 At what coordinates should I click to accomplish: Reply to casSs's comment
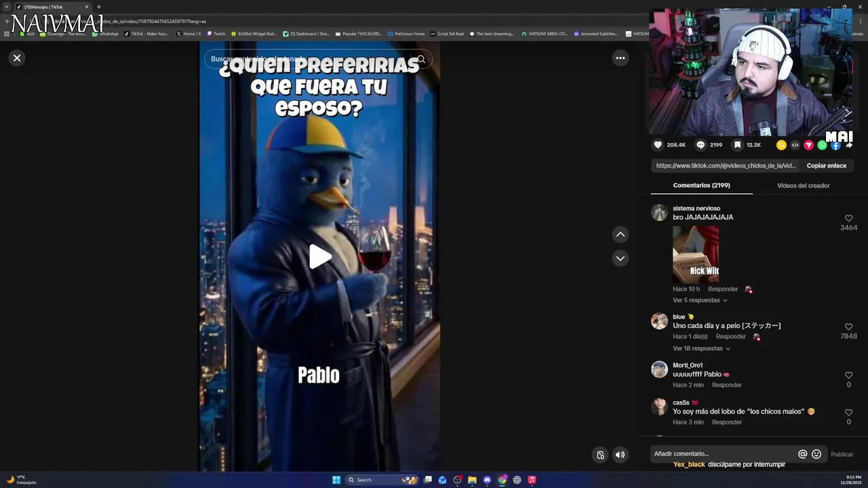727,422
